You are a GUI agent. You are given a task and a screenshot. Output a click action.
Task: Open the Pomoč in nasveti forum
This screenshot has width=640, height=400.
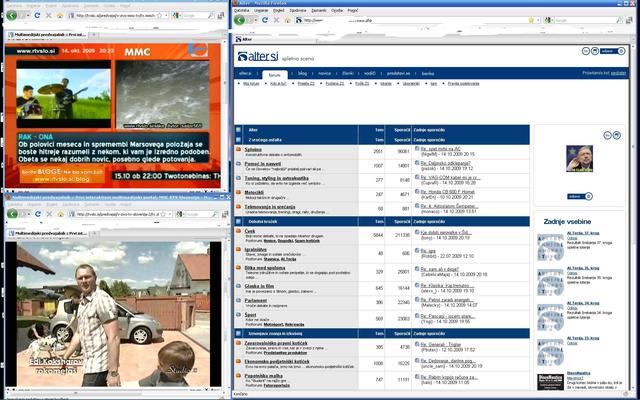coord(262,164)
